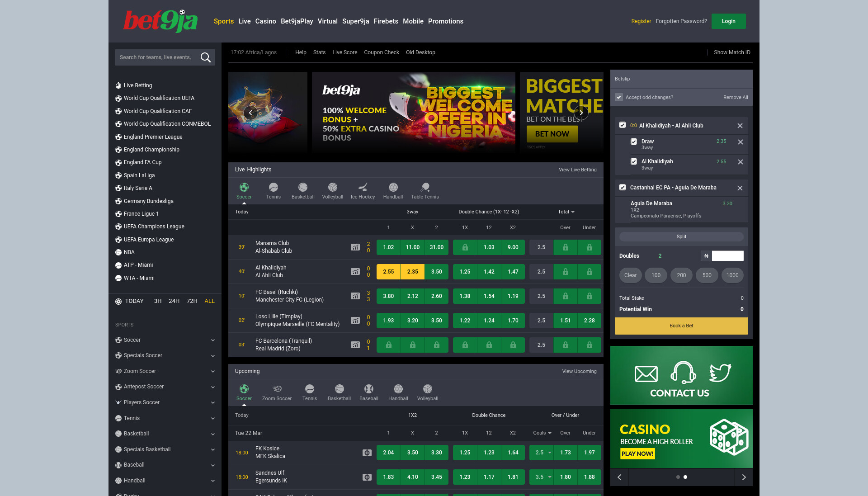
Task: Toggle odds 2.35 for Al Khalidiyah draw
Action: coord(413,272)
